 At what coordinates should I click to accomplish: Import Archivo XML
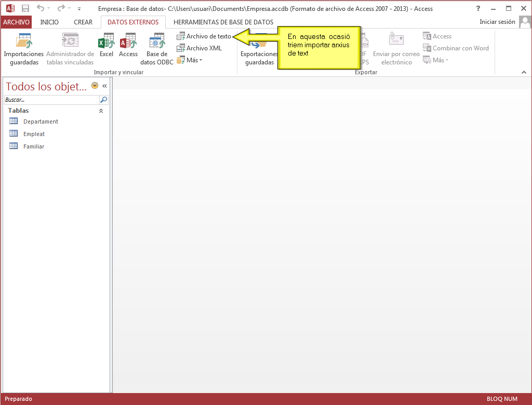(x=199, y=48)
